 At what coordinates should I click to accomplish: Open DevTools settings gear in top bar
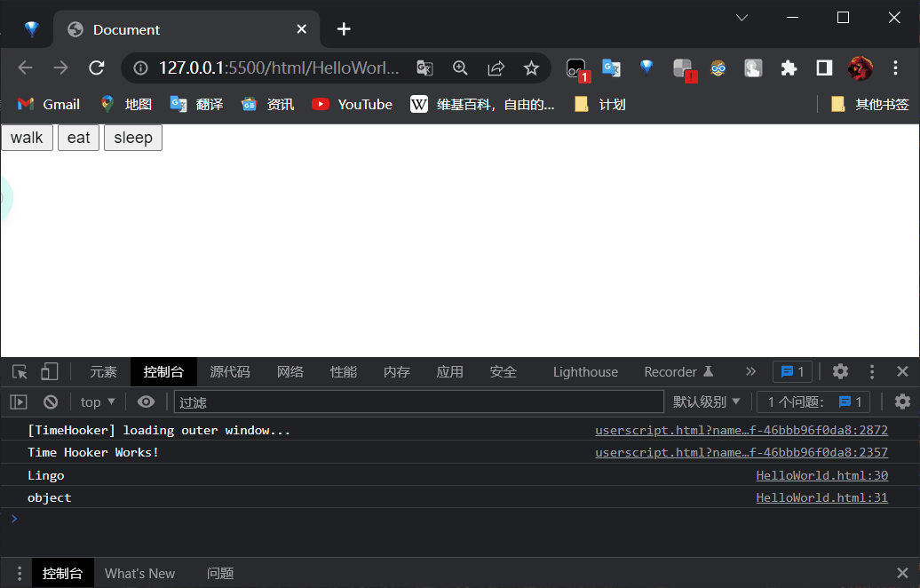click(x=840, y=371)
